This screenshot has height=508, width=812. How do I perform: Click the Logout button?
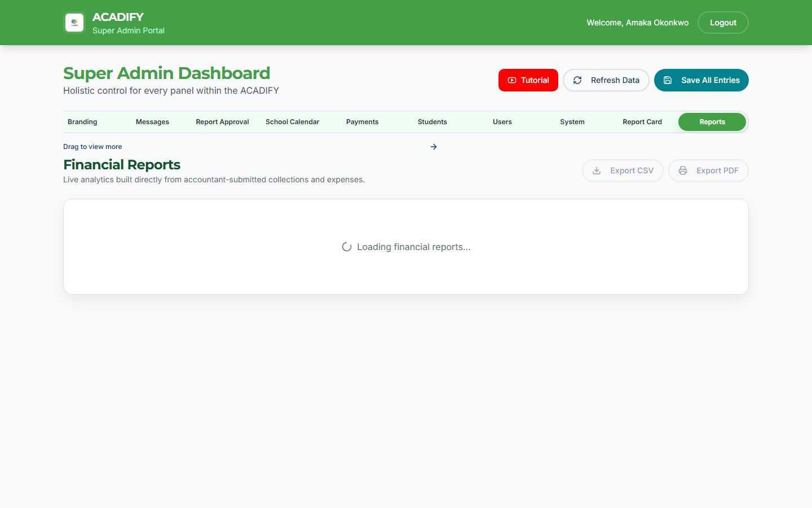(723, 23)
